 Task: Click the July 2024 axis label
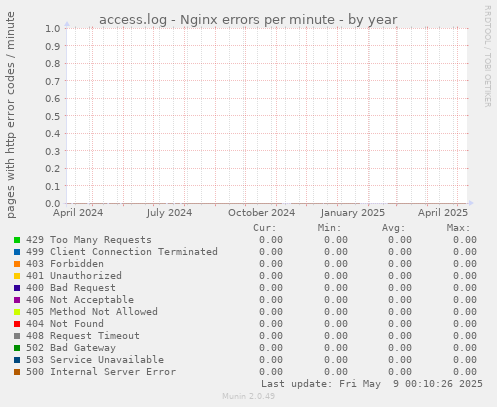click(x=169, y=213)
